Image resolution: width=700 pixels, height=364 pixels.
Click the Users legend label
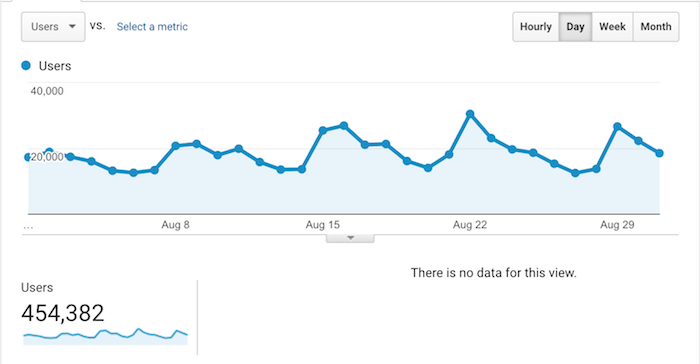point(55,66)
